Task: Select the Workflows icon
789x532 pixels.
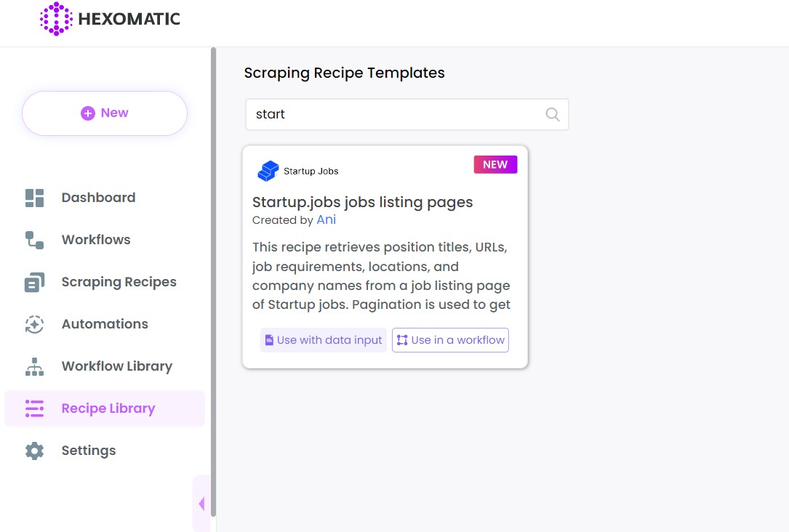Action: tap(34, 239)
